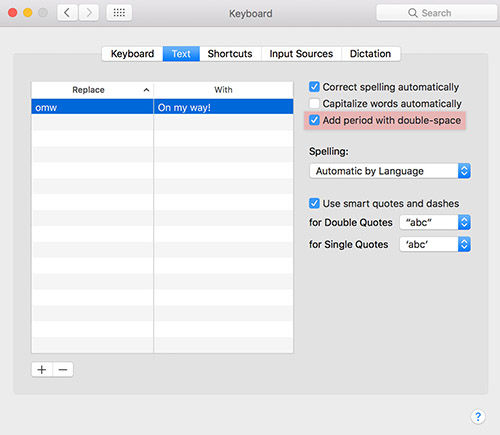
Task: Go back with the left chevron button
Action: coord(68,13)
